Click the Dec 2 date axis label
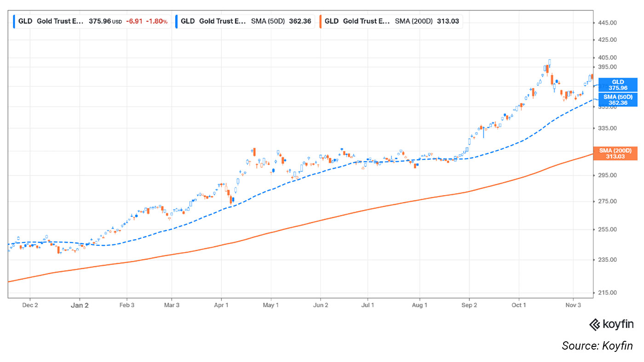Image resolution: width=644 pixels, height=362 pixels. pos(30,305)
